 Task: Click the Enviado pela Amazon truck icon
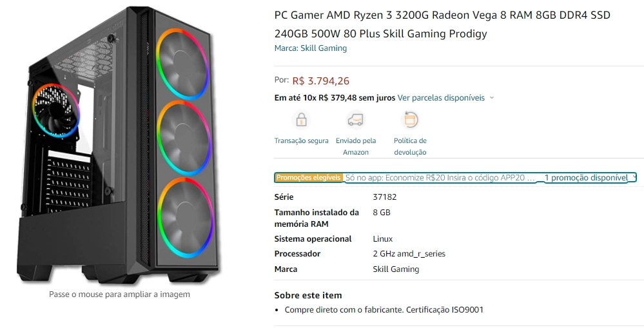(355, 119)
